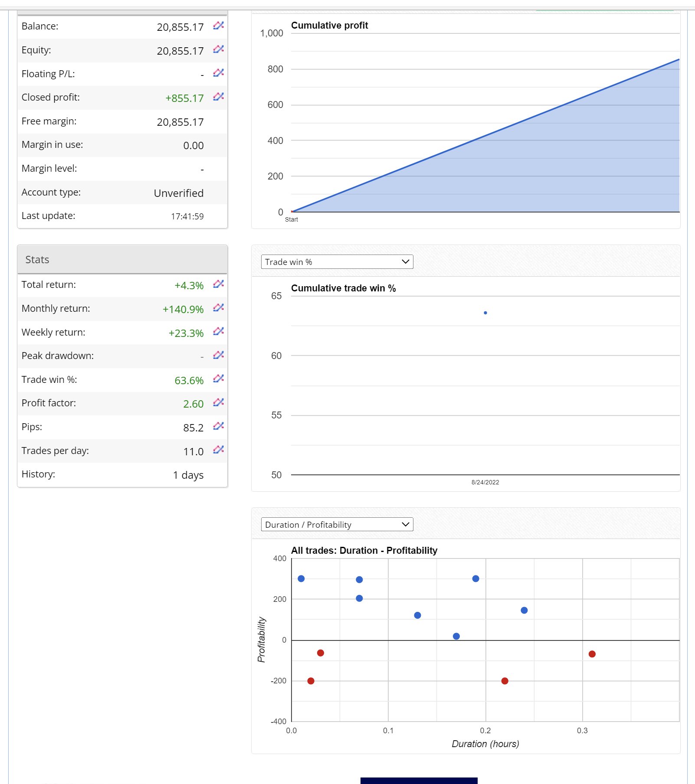
Task: Show the Peak drawdown chart icon
Action: (x=218, y=355)
